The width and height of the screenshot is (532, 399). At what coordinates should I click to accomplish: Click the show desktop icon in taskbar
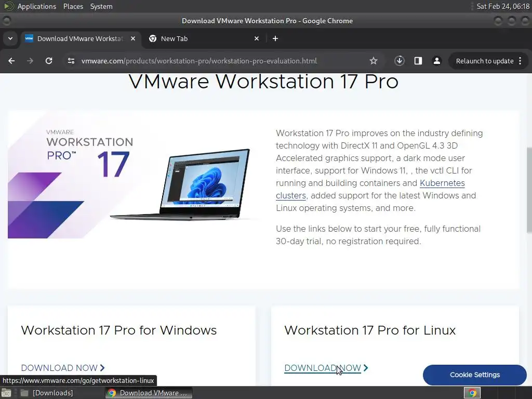click(x=6, y=393)
